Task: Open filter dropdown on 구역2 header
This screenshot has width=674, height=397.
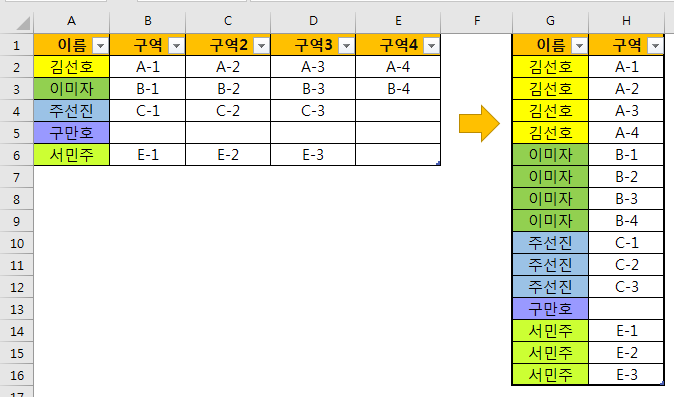Action: (x=261, y=45)
